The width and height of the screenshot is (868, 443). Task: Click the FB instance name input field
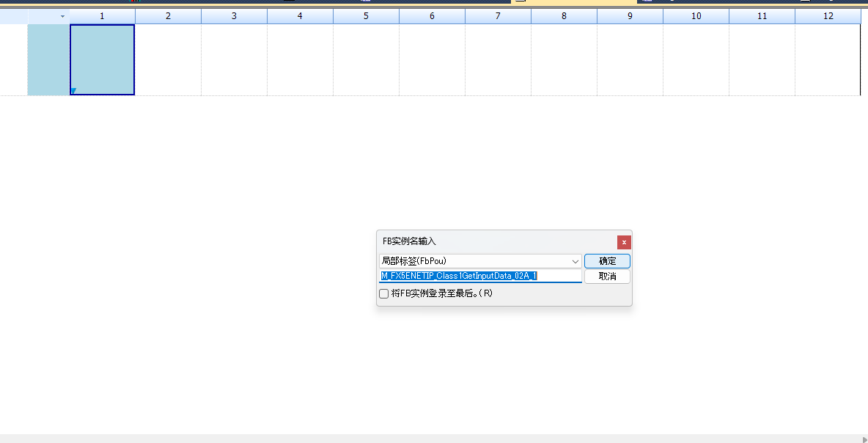coord(480,276)
